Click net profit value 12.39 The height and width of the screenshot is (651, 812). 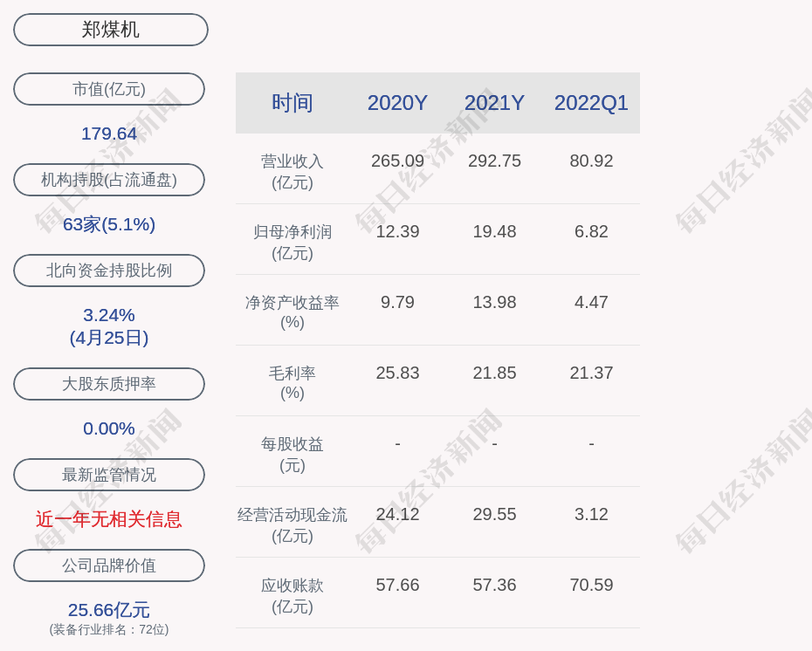398,231
